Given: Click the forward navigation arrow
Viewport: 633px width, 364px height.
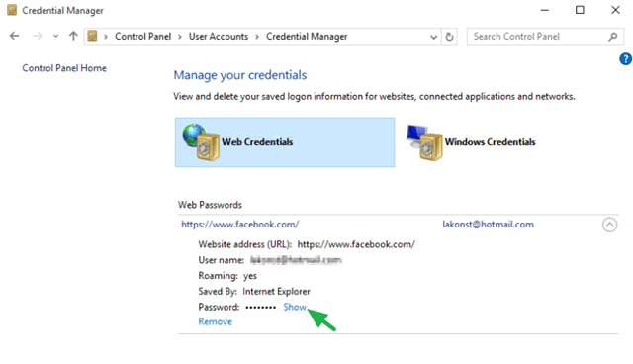Looking at the screenshot, I should click(38, 36).
